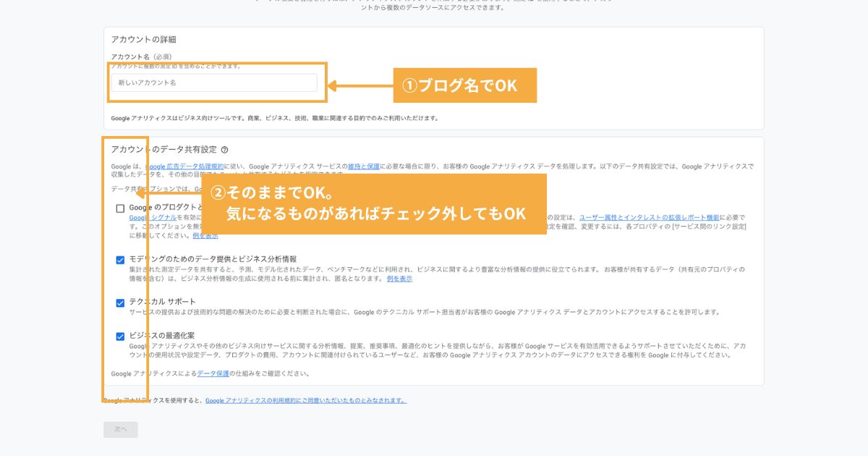Enable the Google のプロダクト data sharing checkbox
868x456 pixels.
120,208
